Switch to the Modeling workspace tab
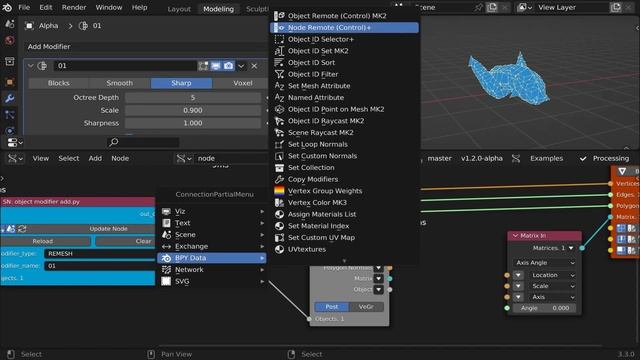Screen dimensions: 640x360 coord(218,9)
